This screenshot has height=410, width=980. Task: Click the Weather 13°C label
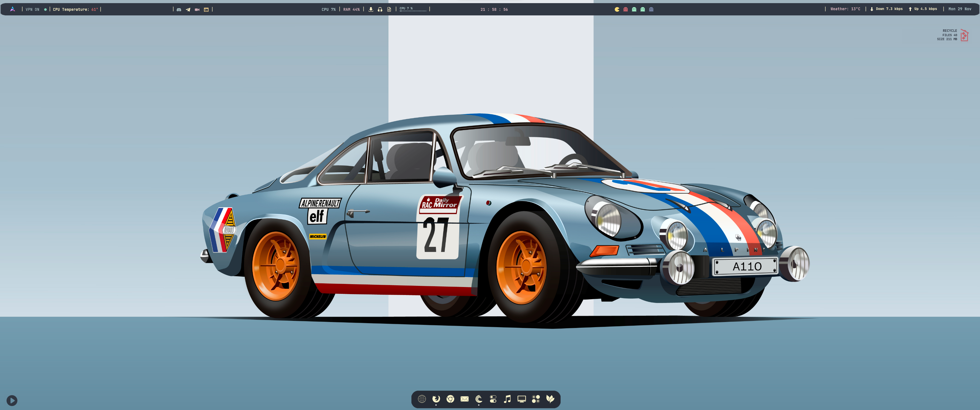845,9
